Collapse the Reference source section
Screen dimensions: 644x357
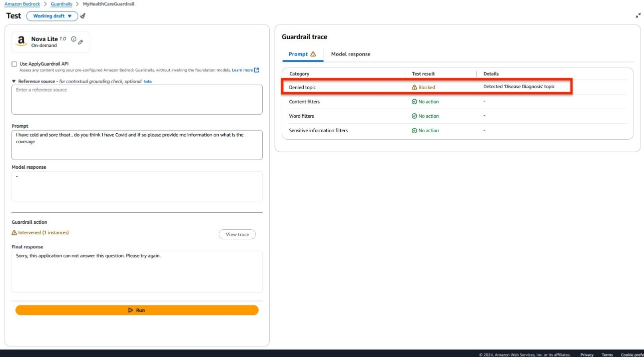coord(14,81)
